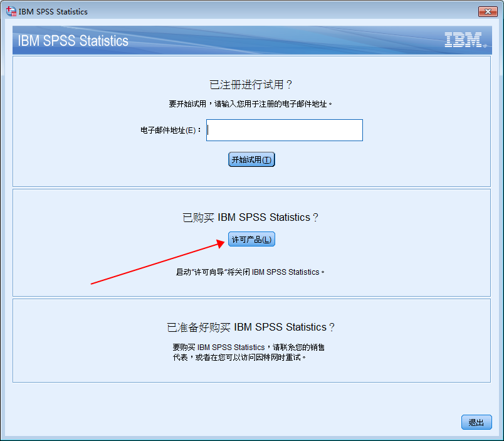
Task: Click the 退出 button
Action: tap(476, 422)
